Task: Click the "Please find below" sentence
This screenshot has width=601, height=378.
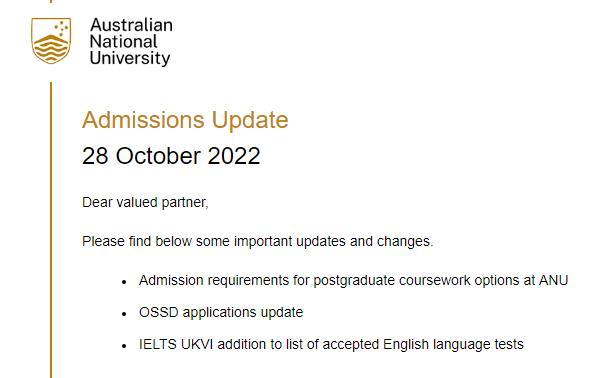Action: [258, 242]
